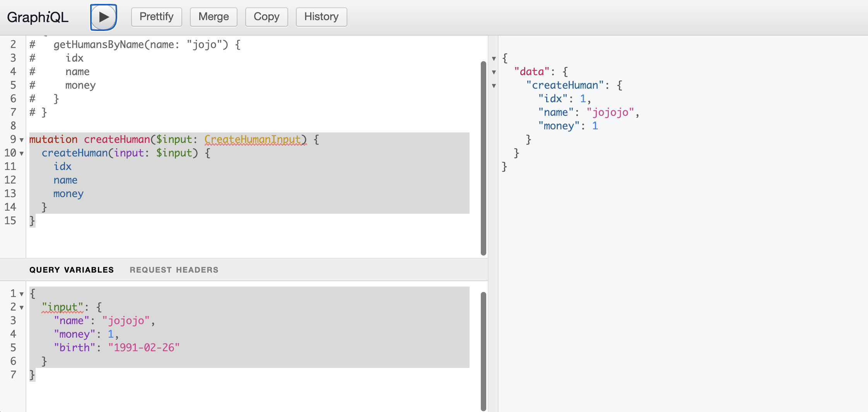Collapse the mutation block on line 9
The image size is (868, 412).
point(21,140)
